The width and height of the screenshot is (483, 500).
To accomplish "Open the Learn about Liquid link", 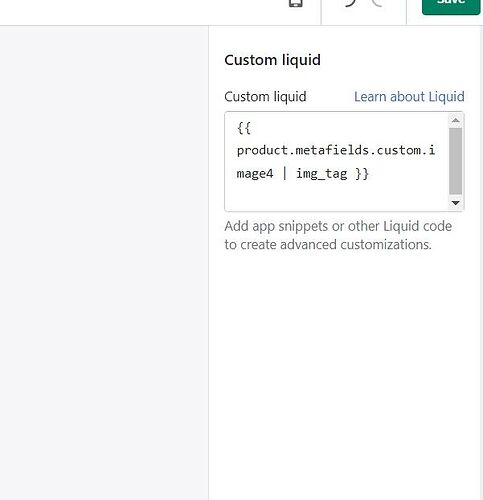I will tap(409, 97).
